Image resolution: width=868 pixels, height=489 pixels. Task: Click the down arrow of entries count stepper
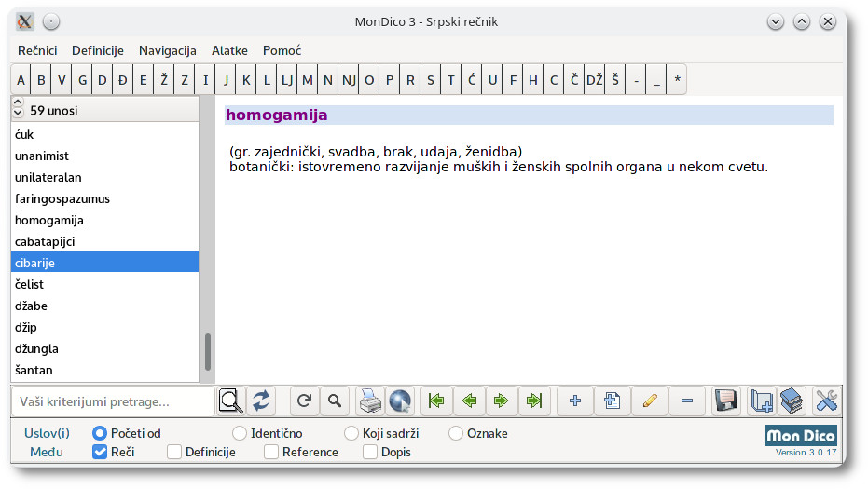[x=19, y=113]
